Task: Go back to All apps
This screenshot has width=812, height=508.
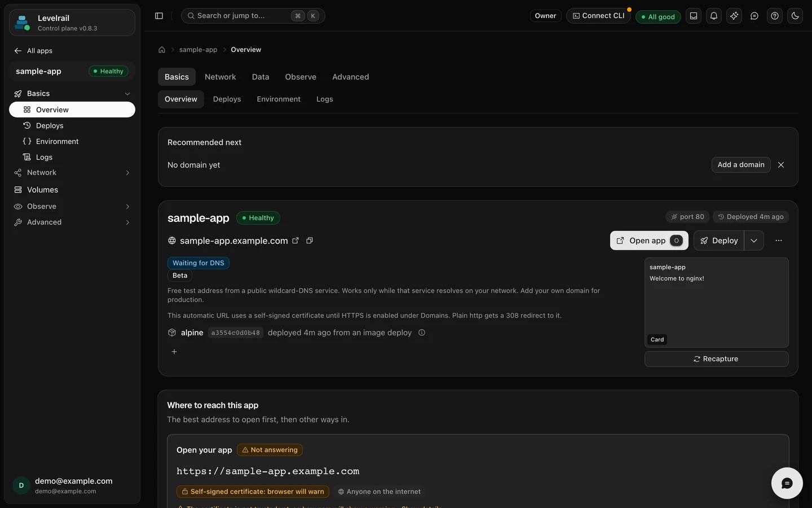Action: [33, 51]
